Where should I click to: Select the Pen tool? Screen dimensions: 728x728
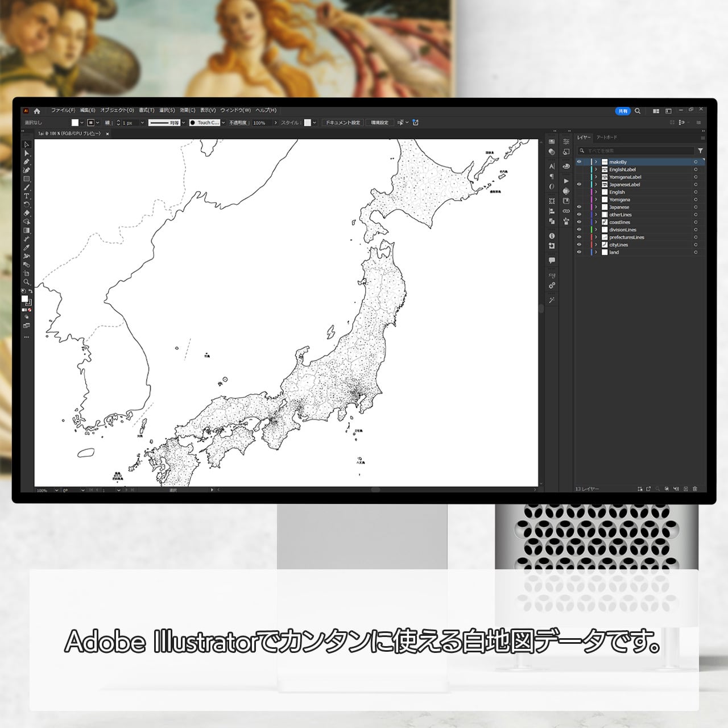(26, 162)
